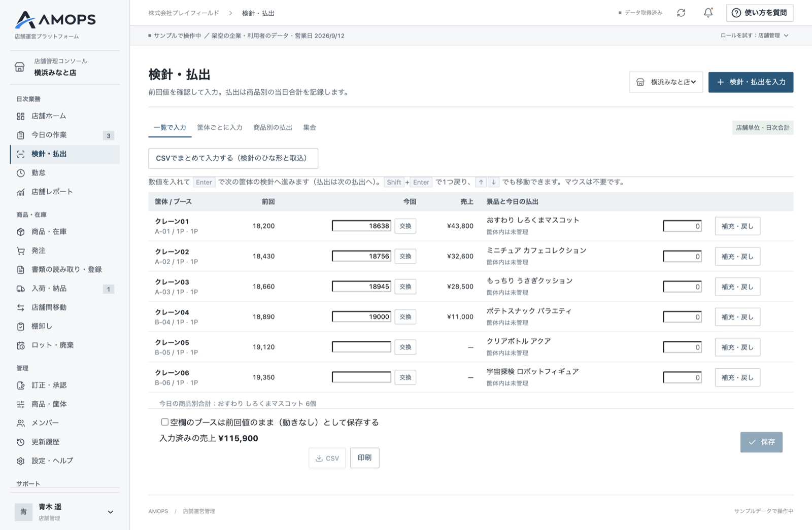Image resolution: width=812 pixels, height=530 pixels.
Task: Click the ¥43,800 sales value
Action: tap(460, 226)
